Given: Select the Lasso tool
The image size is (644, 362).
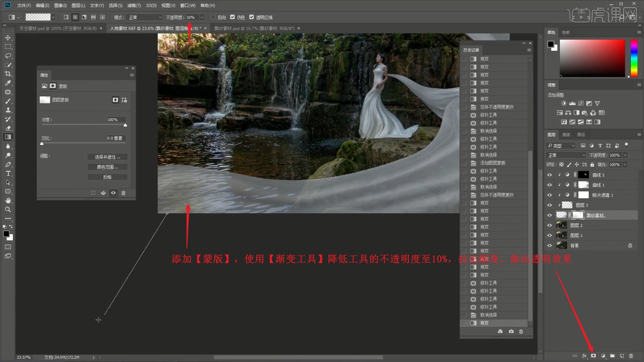Looking at the screenshot, I should pos(8,56).
